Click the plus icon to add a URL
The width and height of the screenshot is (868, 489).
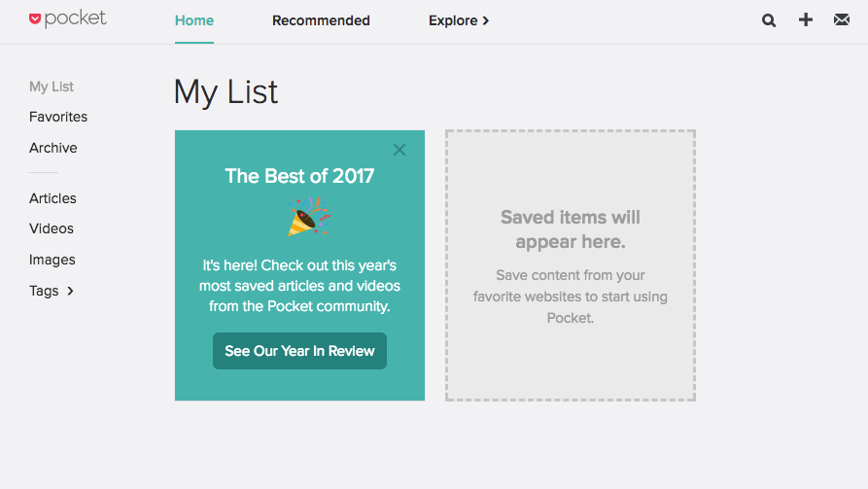806,19
